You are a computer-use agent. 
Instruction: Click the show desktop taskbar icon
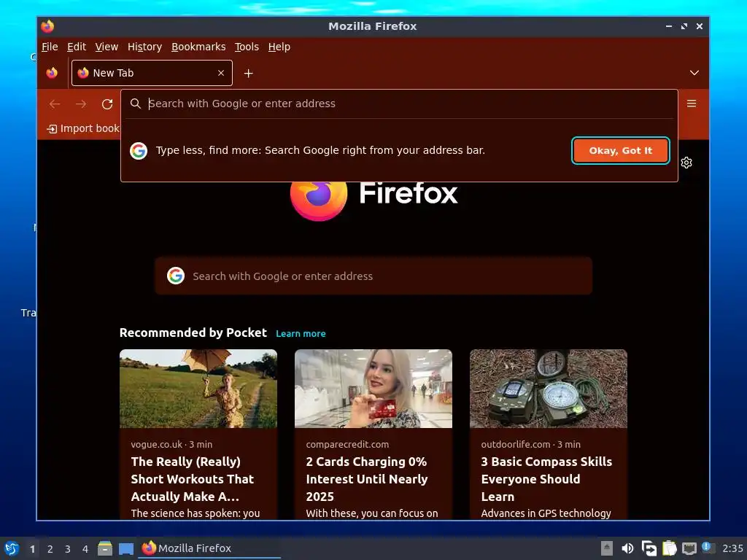[x=126, y=548]
